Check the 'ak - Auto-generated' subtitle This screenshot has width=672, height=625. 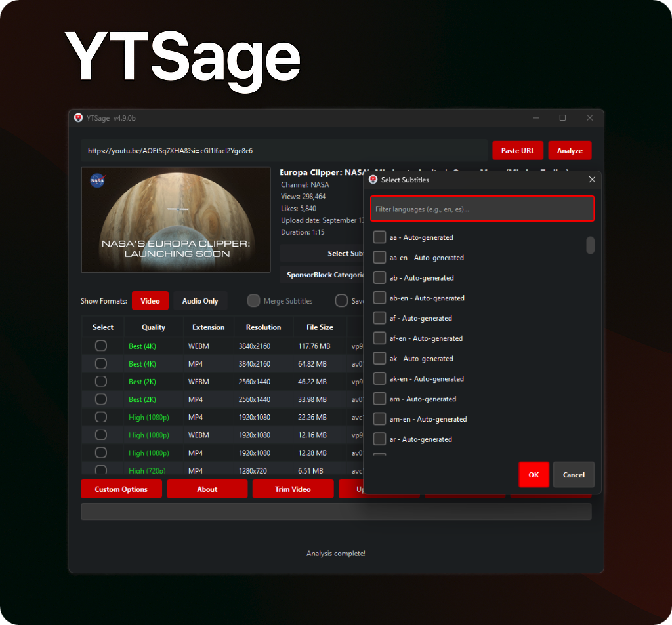[379, 358]
